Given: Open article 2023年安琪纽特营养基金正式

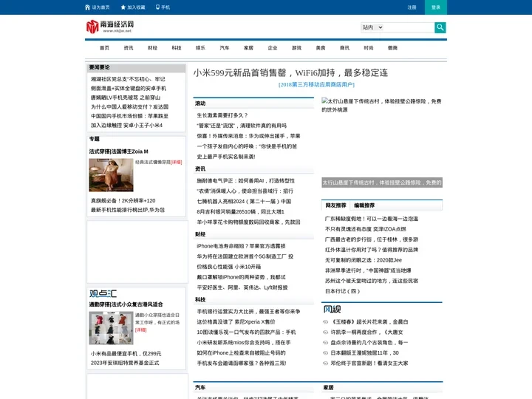Looking at the screenshot, I should click(125, 363).
